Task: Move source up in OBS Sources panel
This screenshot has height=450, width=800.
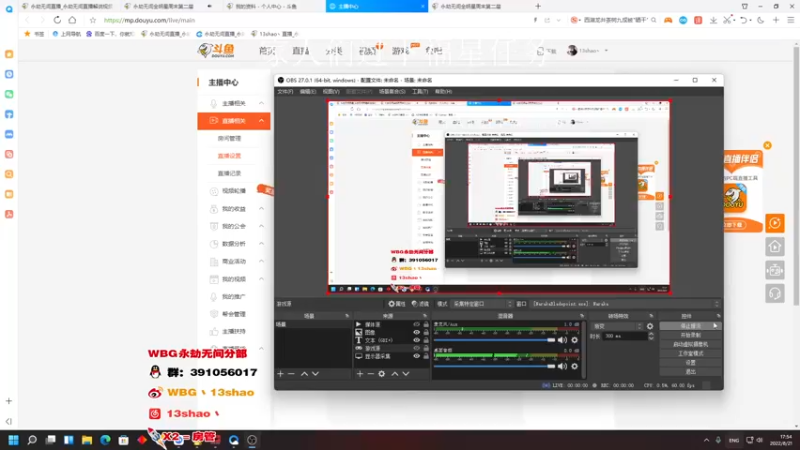Action: [x=394, y=374]
